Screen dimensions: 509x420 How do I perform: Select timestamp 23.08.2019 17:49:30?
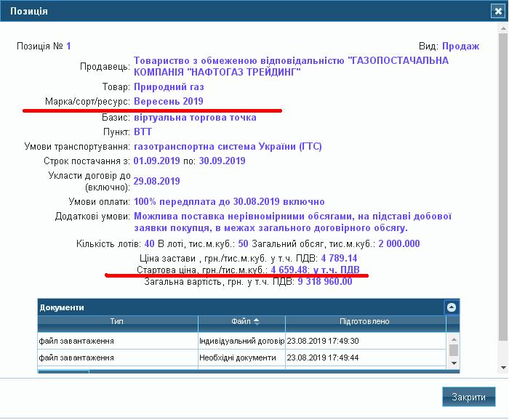pyautogui.click(x=323, y=341)
